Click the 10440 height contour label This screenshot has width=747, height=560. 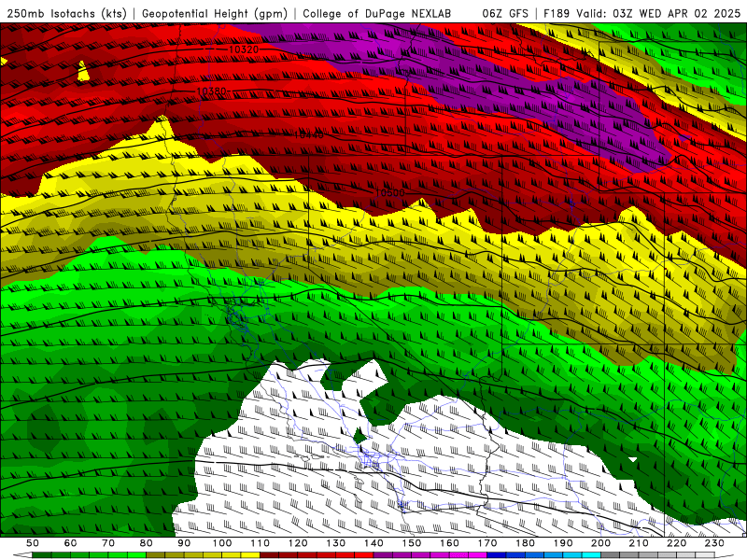point(309,135)
